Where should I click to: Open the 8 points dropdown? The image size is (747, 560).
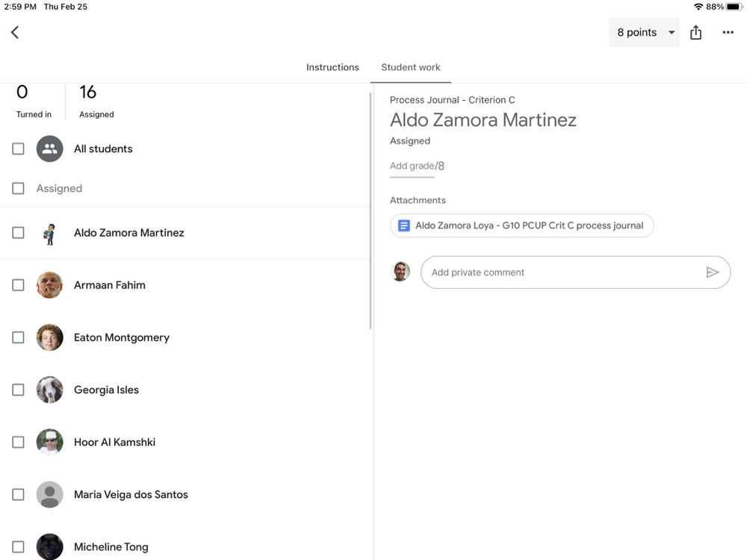[x=644, y=32]
